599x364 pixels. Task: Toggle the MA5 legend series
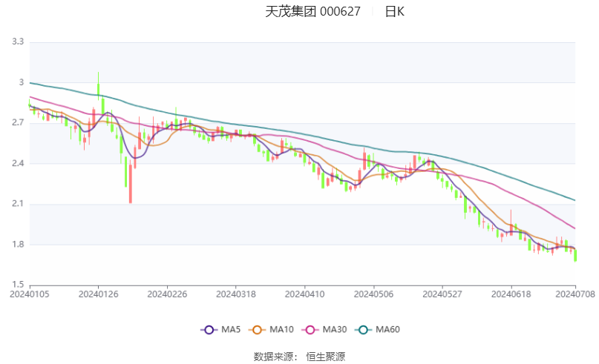tap(220, 330)
